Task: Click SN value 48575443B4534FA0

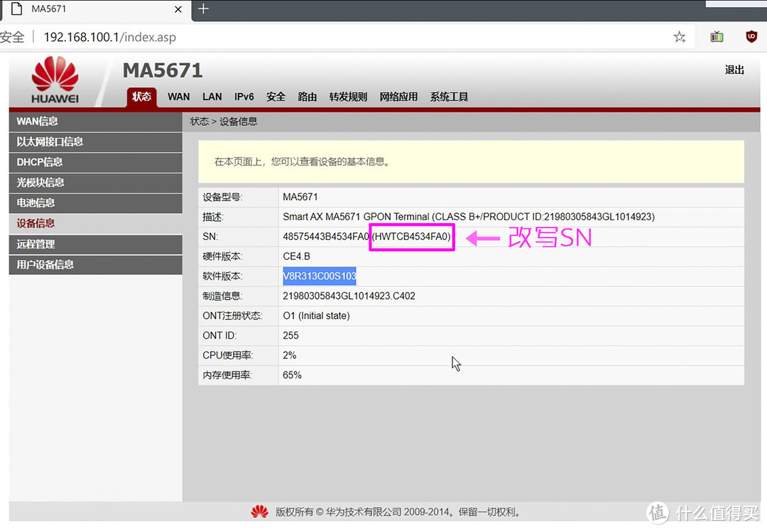Action: 326,237
